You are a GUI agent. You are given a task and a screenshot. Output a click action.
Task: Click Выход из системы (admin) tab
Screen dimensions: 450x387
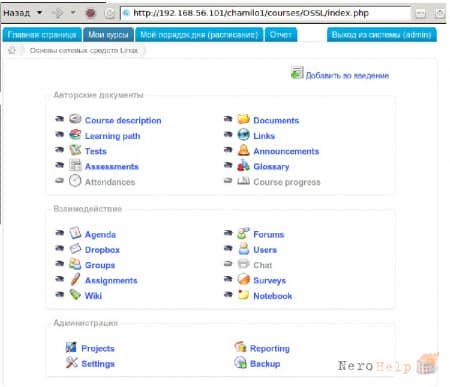(x=382, y=35)
